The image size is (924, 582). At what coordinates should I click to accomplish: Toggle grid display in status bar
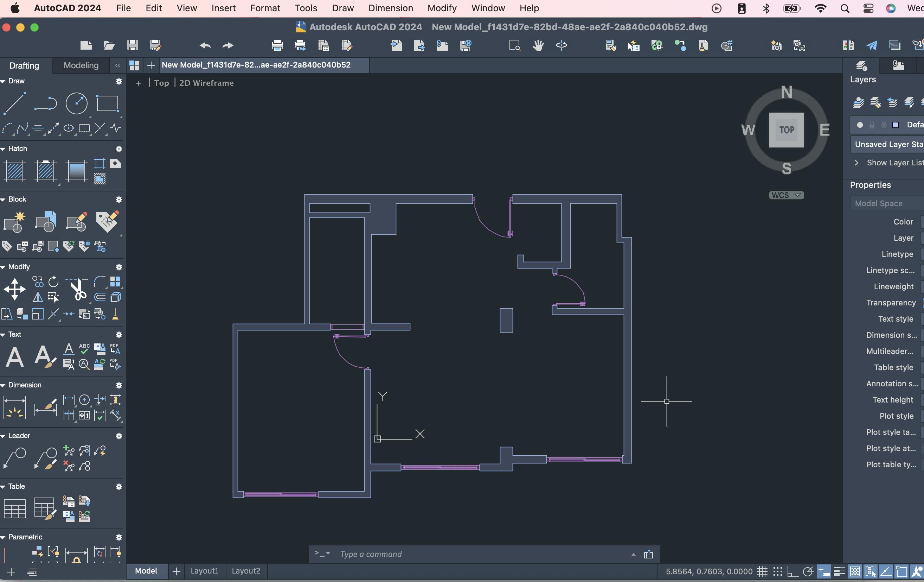click(x=762, y=572)
